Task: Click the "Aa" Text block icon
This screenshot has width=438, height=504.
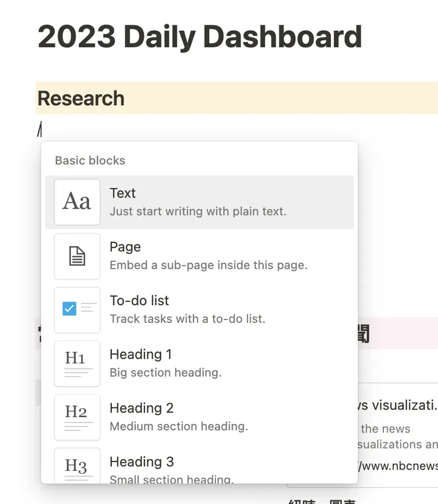Action: click(x=77, y=202)
